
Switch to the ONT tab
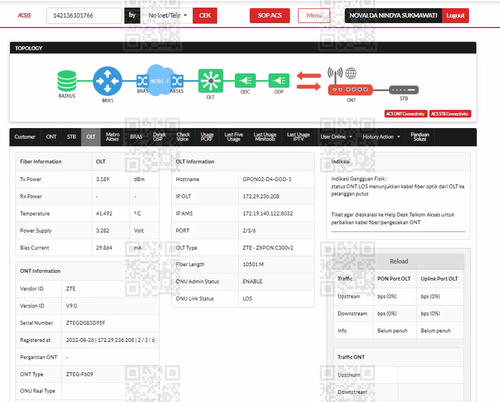pyautogui.click(x=51, y=137)
